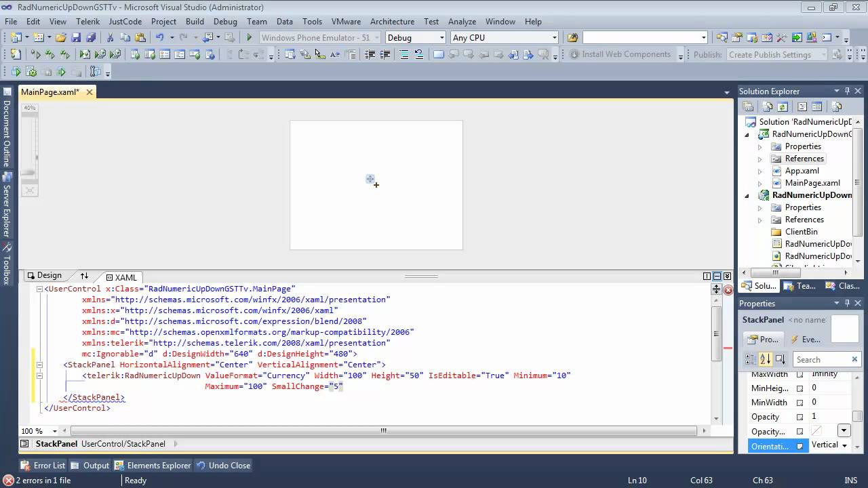868x488 pixels.
Task: Switch to the Events tab in Properties
Action: [805, 339]
